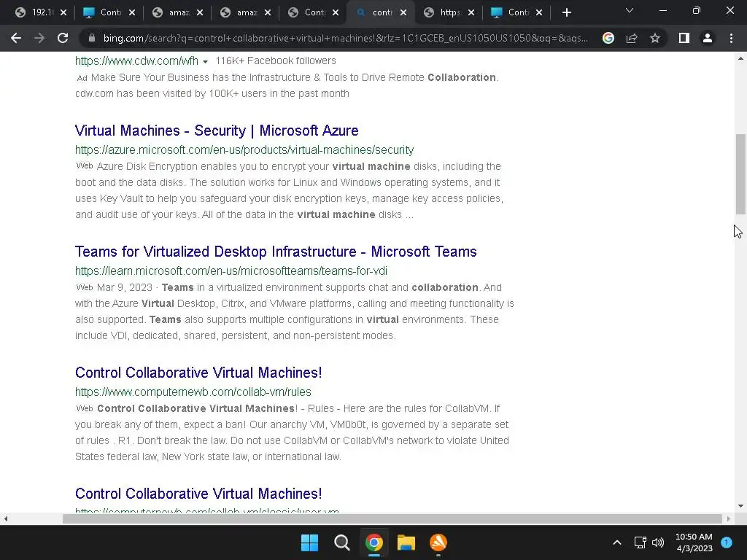Image resolution: width=747 pixels, height=560 pixels.
Task: Open Control Collaborative Virtual Machines rules result
Action: pyautogui.click(x=198, y=373)
